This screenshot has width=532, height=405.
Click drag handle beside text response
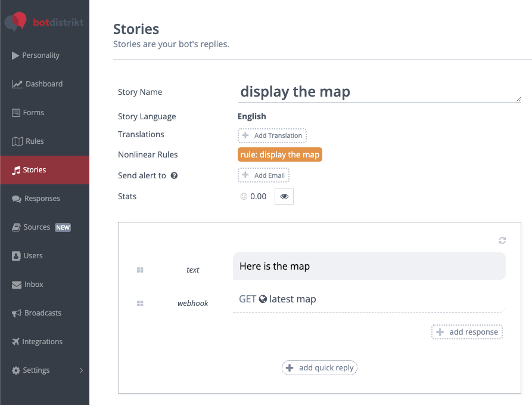tap(140, 270)
